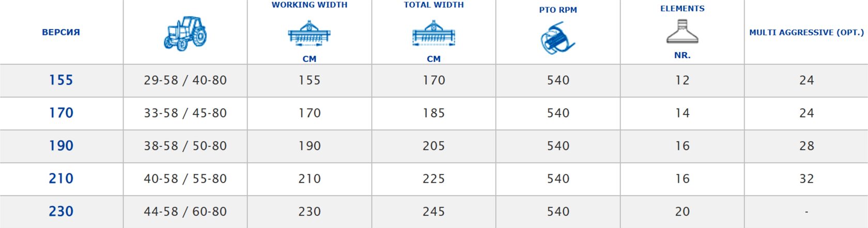The image size is (868, 228).
Task: Click the working width harrow icon
Action: [309, 34]
